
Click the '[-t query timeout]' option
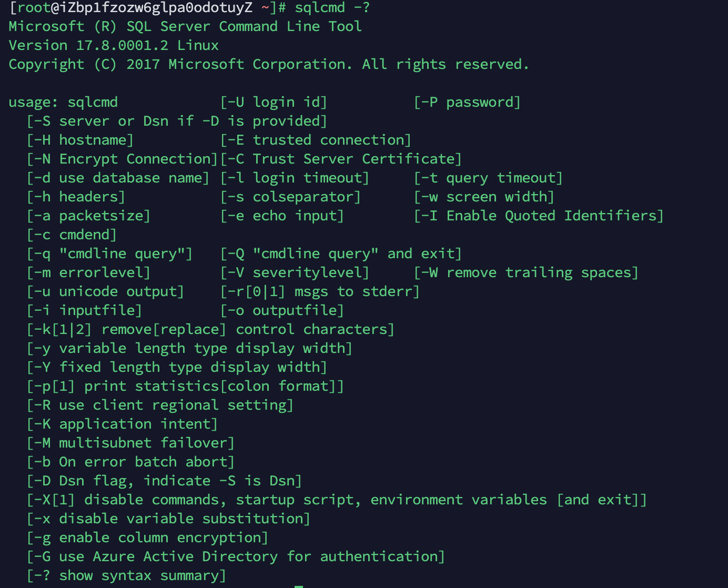(488, 178)
